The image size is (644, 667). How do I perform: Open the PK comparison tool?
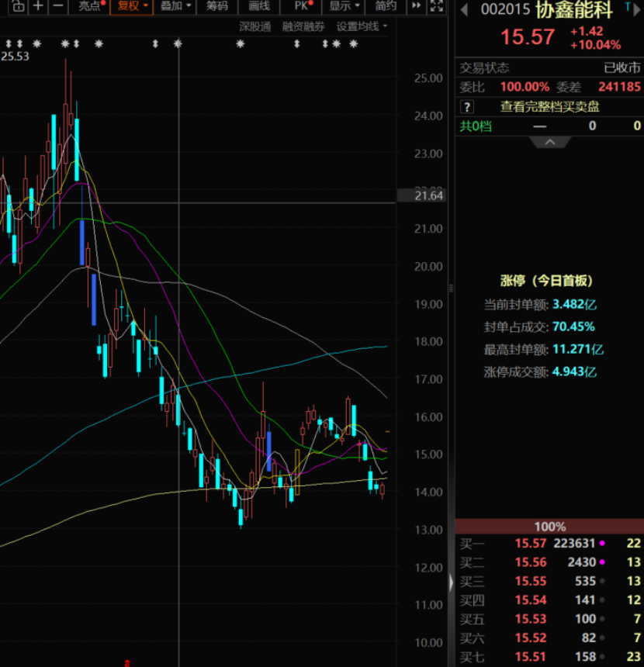[x=303, y=6]
